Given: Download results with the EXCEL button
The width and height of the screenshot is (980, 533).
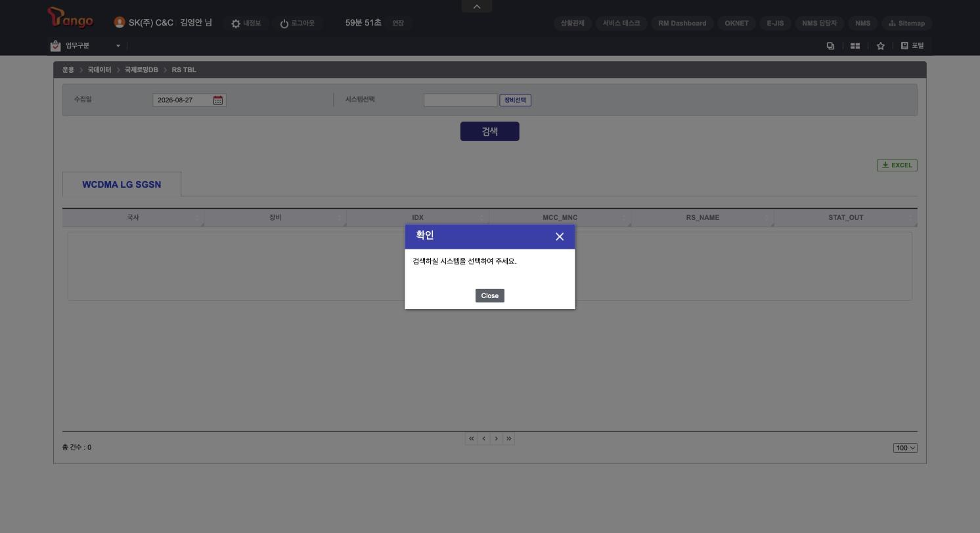Looking at the screenshot, I should [x=897, y=165].
